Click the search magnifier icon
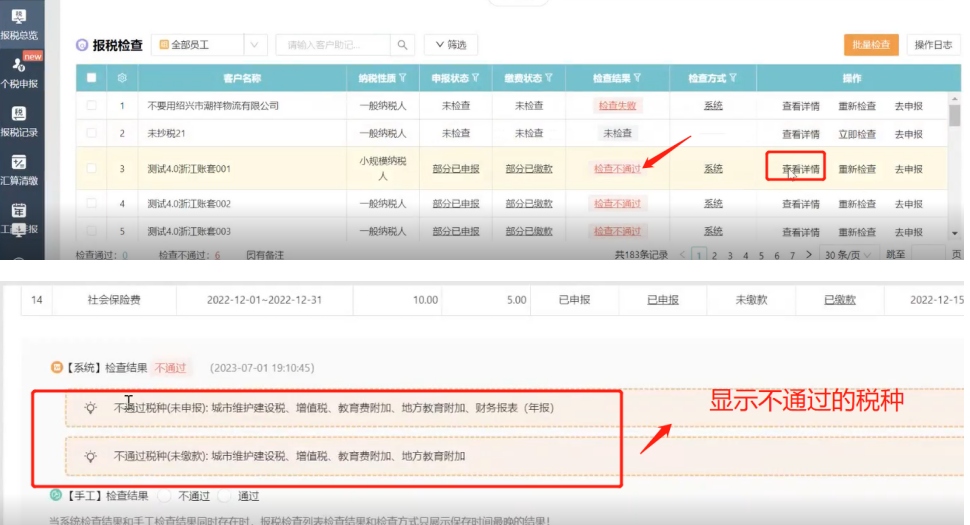This screenshot has height=525, width=970. [400, 45]
